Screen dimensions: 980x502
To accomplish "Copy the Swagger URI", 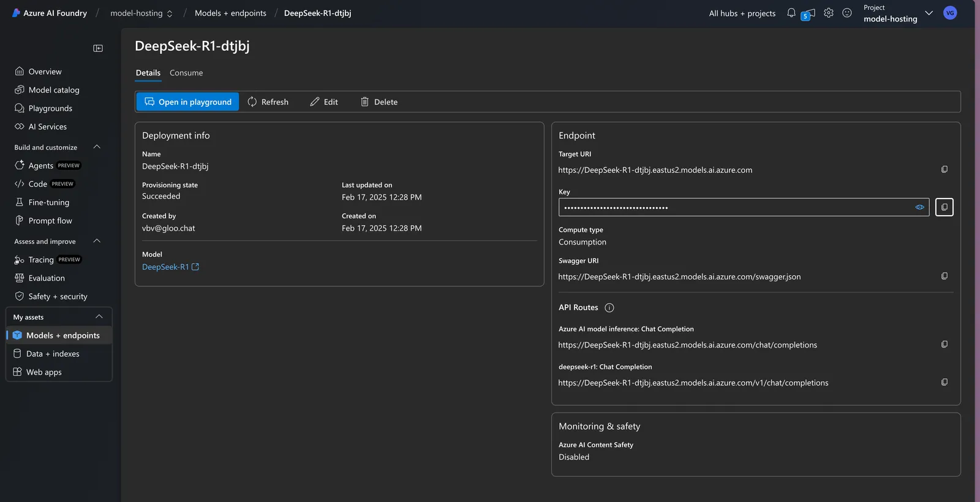I will [x=944, y=276].
